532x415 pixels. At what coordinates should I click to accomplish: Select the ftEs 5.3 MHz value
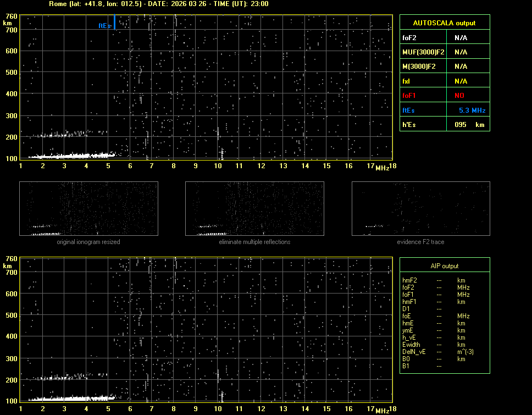pyautogui.click(x=472, y=110)
